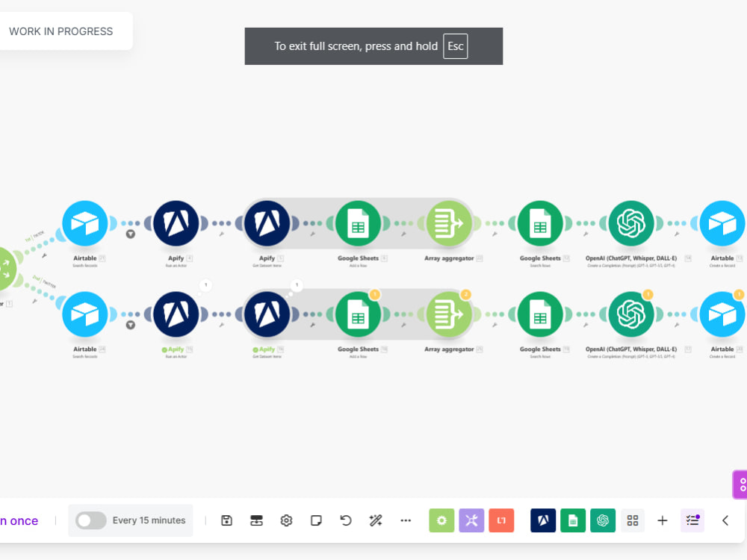
Task: Add Apify module from favorites bar
Action: (x=543, y=520)
